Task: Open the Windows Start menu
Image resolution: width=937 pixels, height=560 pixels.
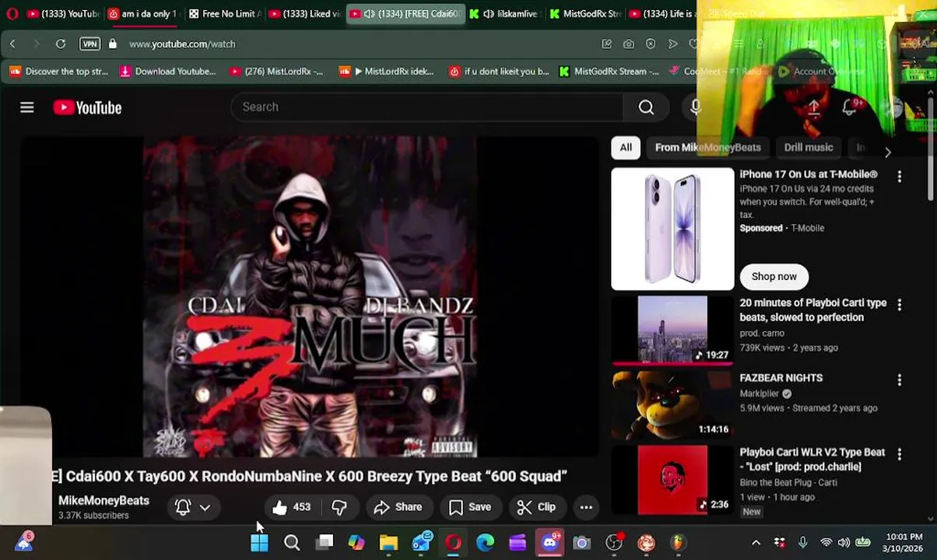Action: tap(259, 543)
